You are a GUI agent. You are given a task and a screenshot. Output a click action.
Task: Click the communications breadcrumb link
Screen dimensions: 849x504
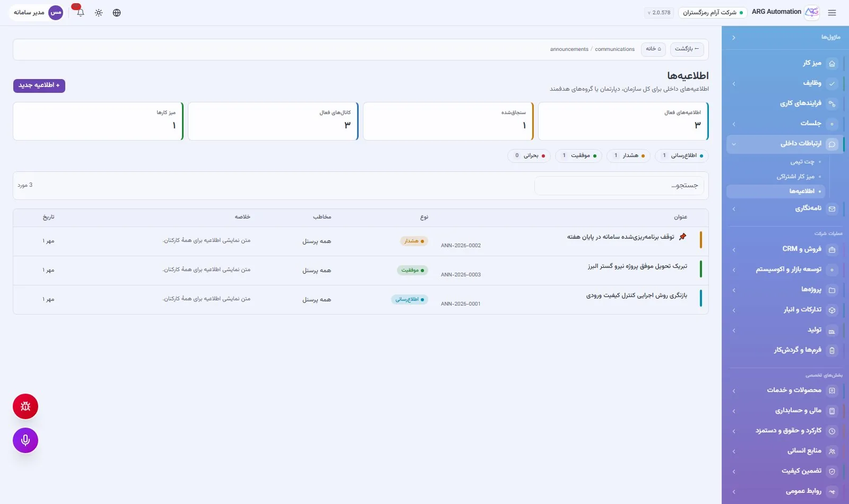click(614, 49)
